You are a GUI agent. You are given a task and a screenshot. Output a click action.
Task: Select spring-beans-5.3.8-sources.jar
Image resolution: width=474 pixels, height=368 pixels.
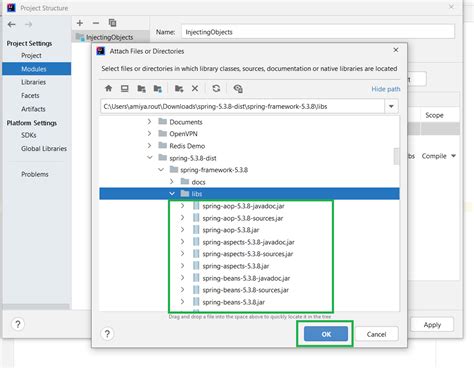click(245, 290)
